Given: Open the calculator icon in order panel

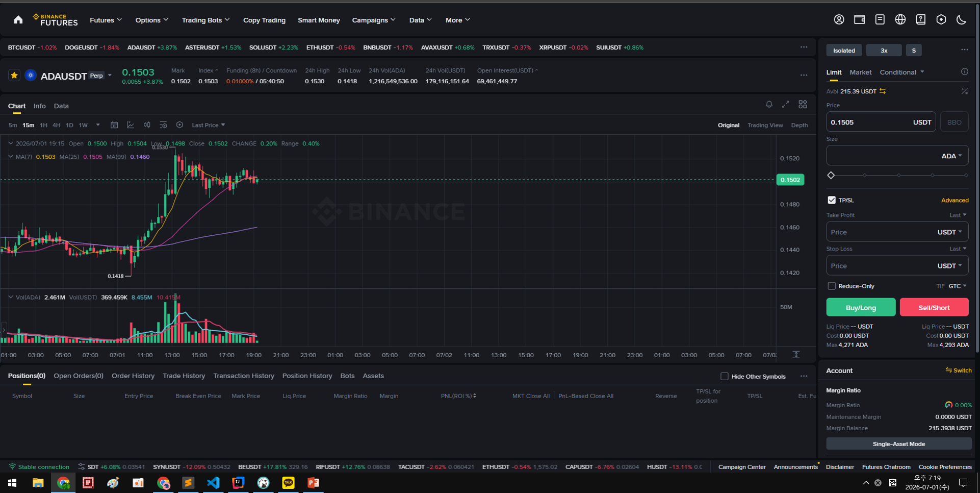Looking at the screenshot, I should pyautogui.click(x=965, y=91).
